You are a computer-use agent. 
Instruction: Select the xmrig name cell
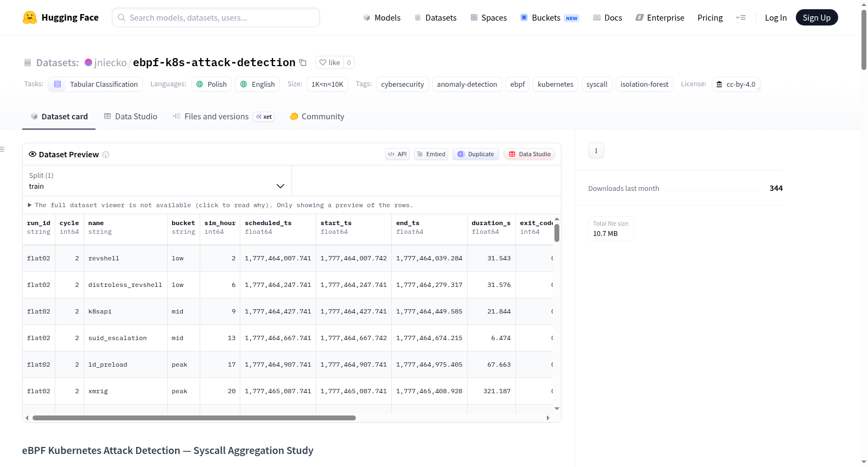coord(125,391)
